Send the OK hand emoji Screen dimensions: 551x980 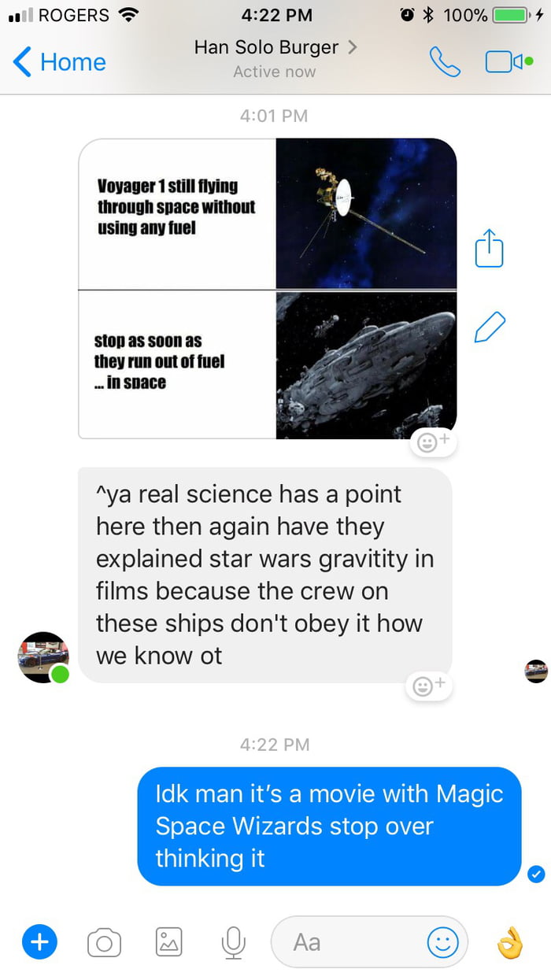click(x=510, y=941)
